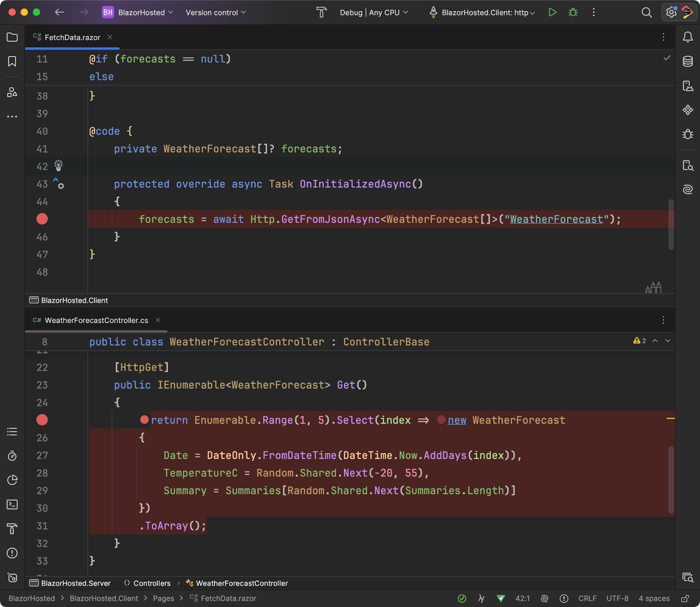Open the Database tool window

(688, 61)
